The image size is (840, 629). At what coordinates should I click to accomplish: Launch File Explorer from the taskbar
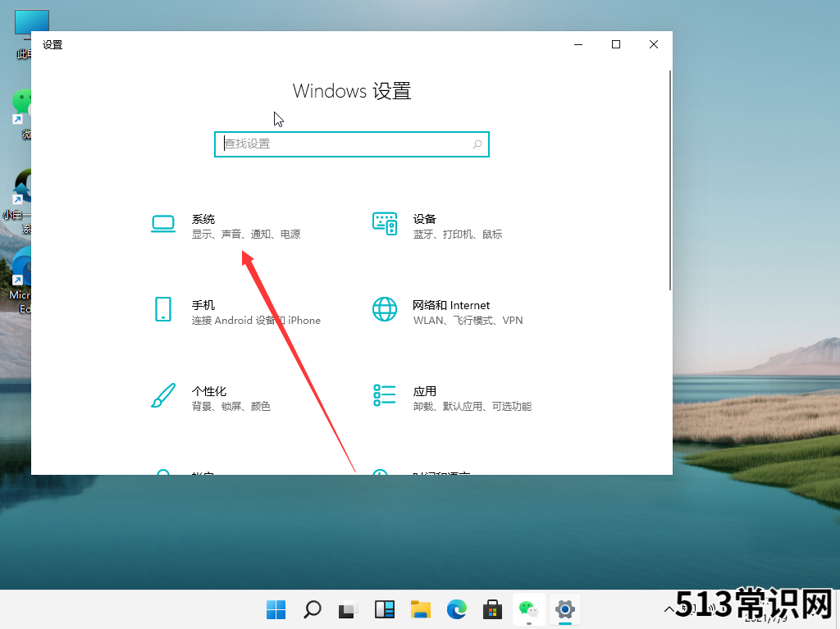(x=420, y=609)
